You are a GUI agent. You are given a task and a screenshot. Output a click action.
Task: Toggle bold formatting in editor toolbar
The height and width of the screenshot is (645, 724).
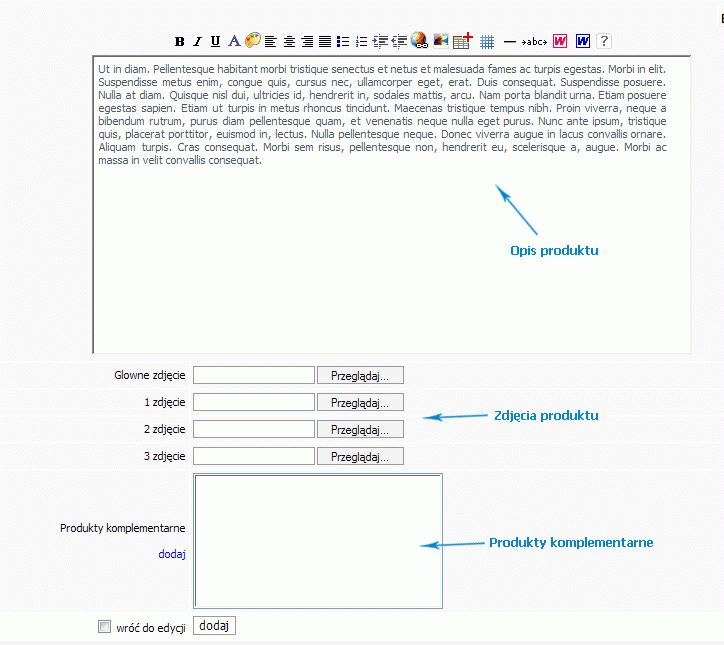pyautogui.click(x=180, y=42)
